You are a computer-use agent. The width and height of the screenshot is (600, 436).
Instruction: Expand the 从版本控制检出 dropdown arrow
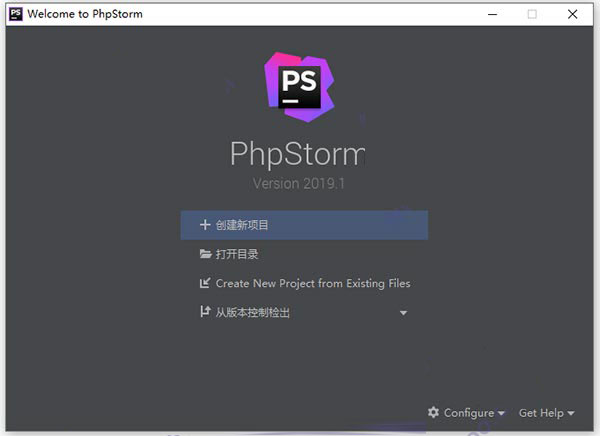403,313
